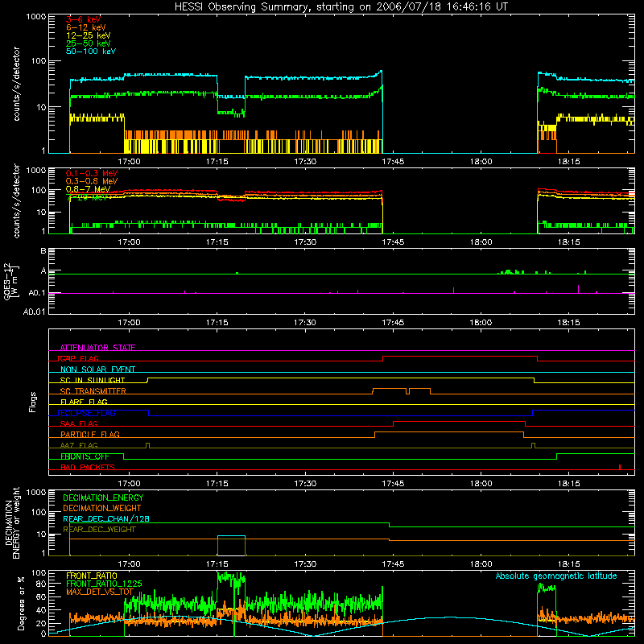Click the 0.8-7 MeV legend label
The height and width of the screenshot is (644, 644).
coord(88,189)
